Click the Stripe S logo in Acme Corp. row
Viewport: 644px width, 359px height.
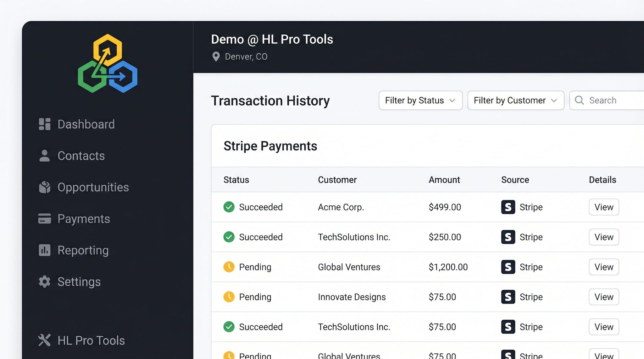508,207
